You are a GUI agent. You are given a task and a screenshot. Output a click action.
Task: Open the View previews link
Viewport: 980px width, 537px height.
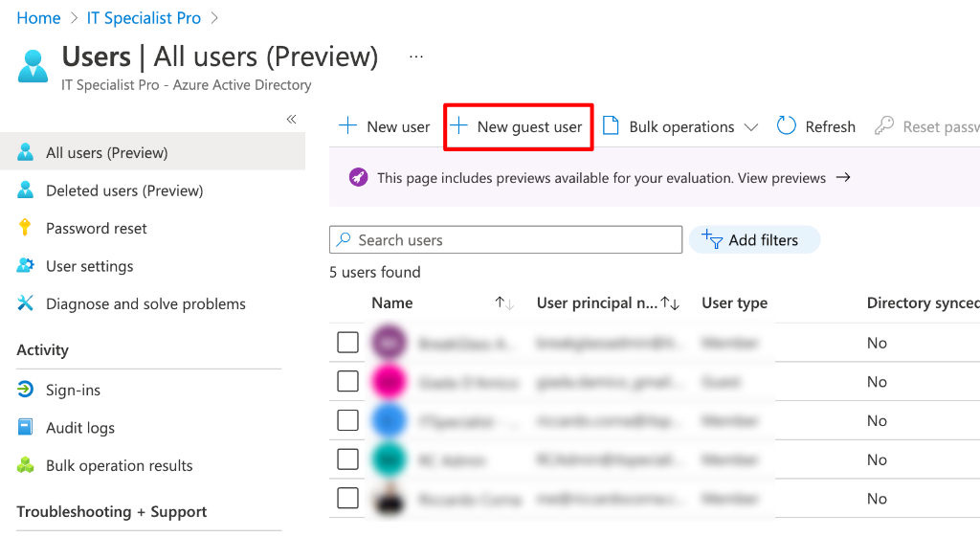point(781,178)
